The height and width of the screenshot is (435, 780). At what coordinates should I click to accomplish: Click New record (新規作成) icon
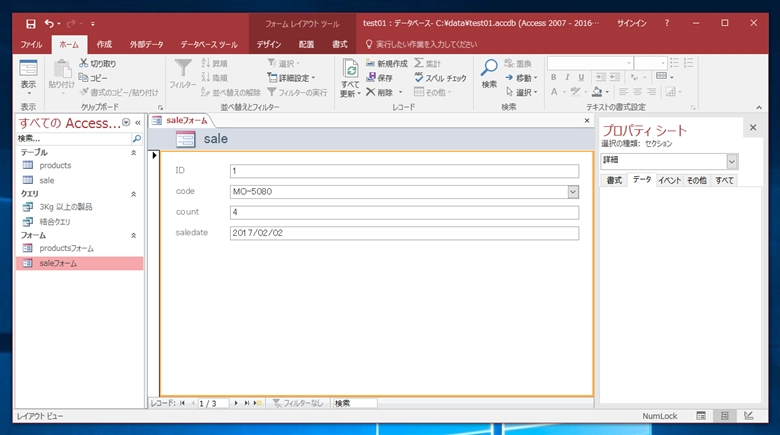click(371, 63)
